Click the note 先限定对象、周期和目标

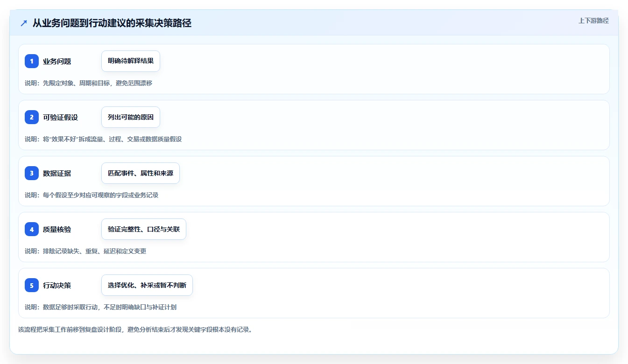pos(89,83)
